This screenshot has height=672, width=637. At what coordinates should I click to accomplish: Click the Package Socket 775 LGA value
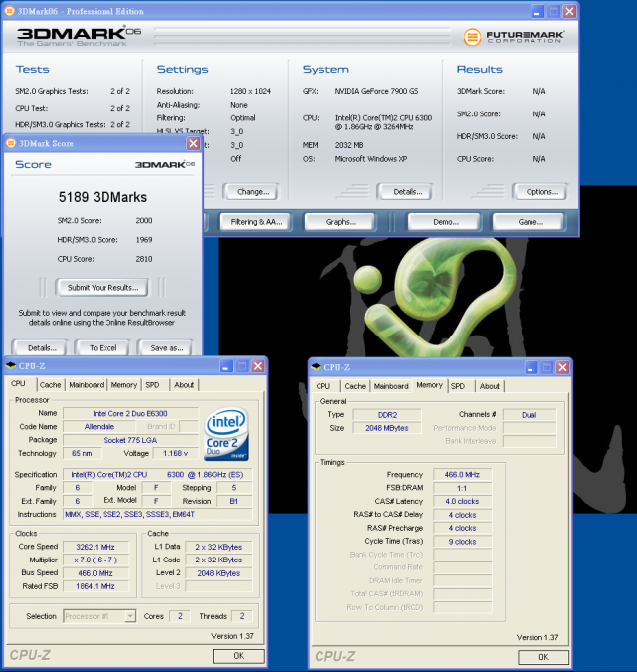pos(130,440)
